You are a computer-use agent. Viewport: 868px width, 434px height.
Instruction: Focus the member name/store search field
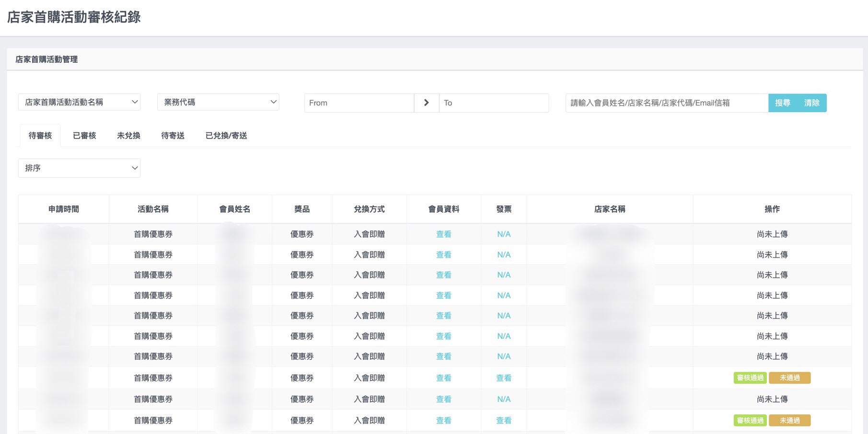point(666,103)
